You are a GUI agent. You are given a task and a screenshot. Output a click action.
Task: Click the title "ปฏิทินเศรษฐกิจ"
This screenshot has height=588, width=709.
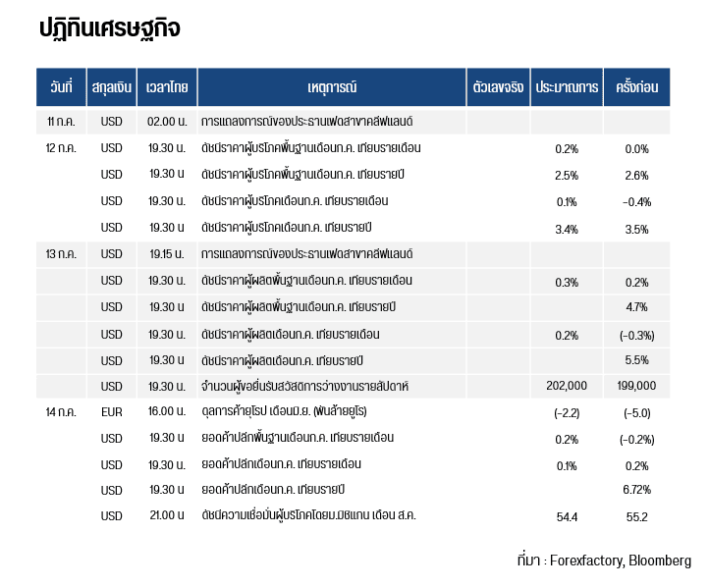(x=110, y=28)
